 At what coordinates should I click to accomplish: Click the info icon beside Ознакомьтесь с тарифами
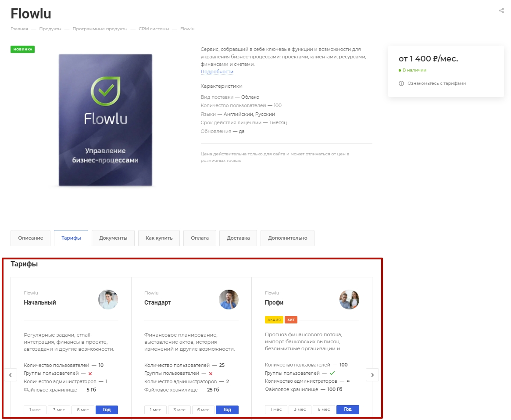pyautogui.click(x=401, y=83)
